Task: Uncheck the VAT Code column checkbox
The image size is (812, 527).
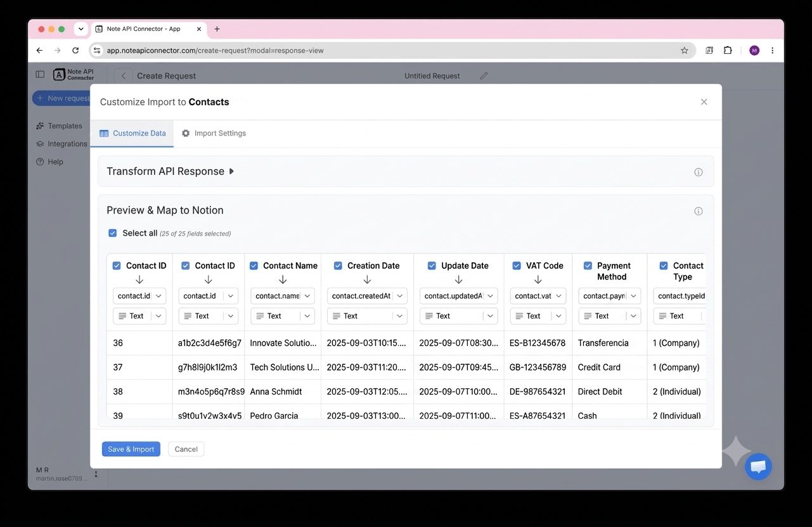Action: (x=517, y=266)
